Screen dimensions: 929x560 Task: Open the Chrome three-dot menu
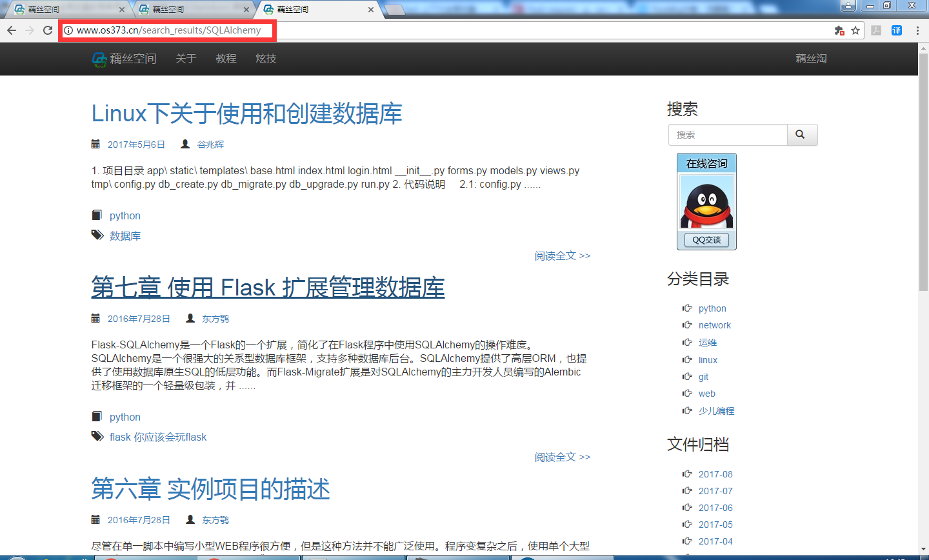(x=918, y=30)
